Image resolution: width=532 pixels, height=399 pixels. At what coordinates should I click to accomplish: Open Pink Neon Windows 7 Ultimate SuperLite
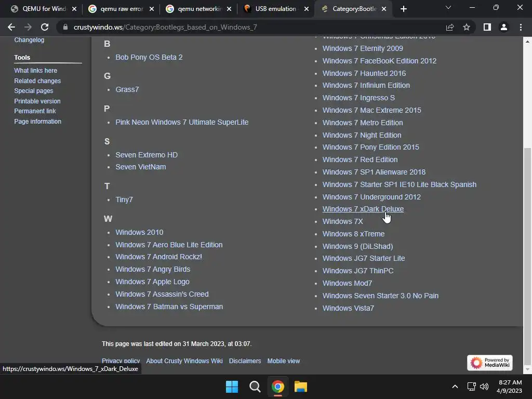182,122
